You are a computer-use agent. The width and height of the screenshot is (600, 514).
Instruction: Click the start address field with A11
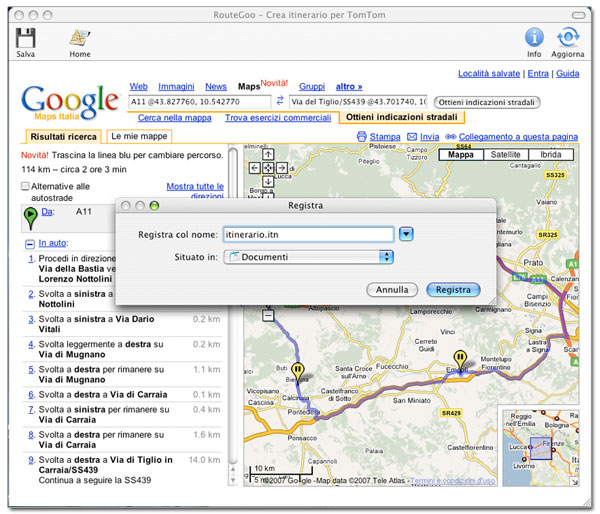200,102
